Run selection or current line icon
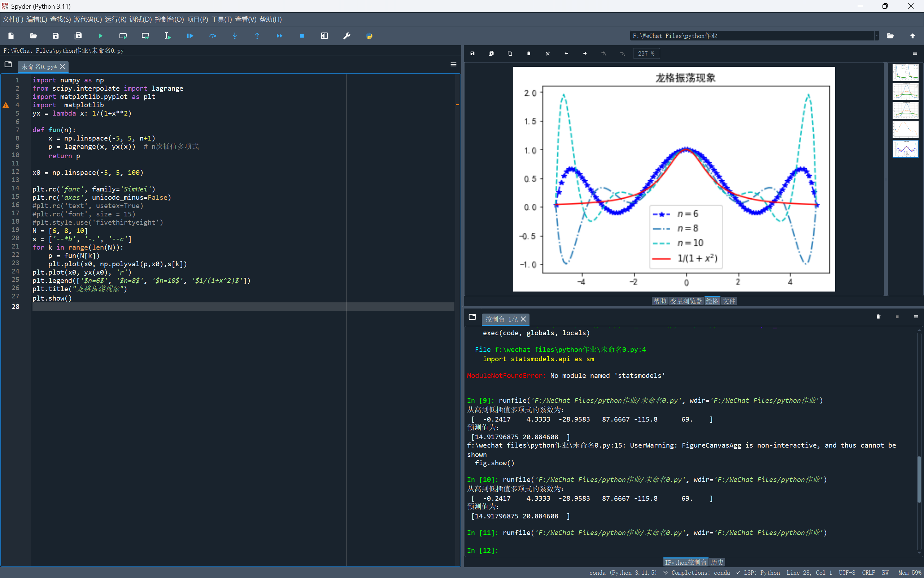This screenshot has width=924, height=578. coord(167,35)
